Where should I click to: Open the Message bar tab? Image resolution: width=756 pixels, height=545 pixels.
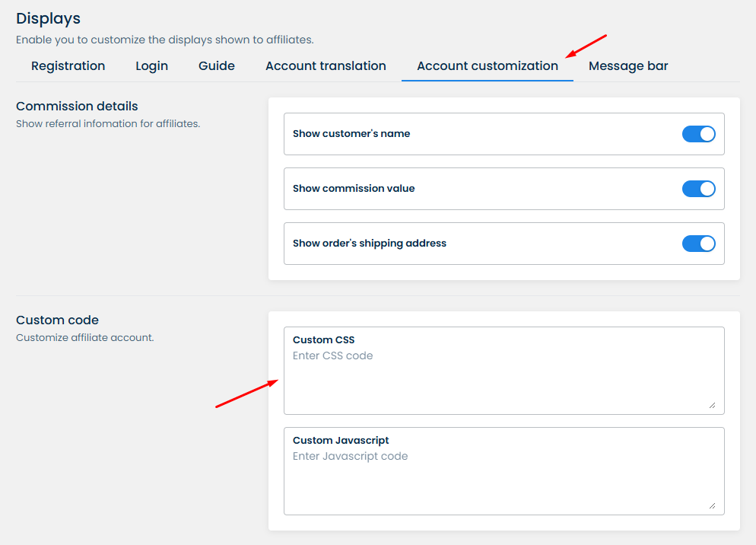[x=628, y=66]
